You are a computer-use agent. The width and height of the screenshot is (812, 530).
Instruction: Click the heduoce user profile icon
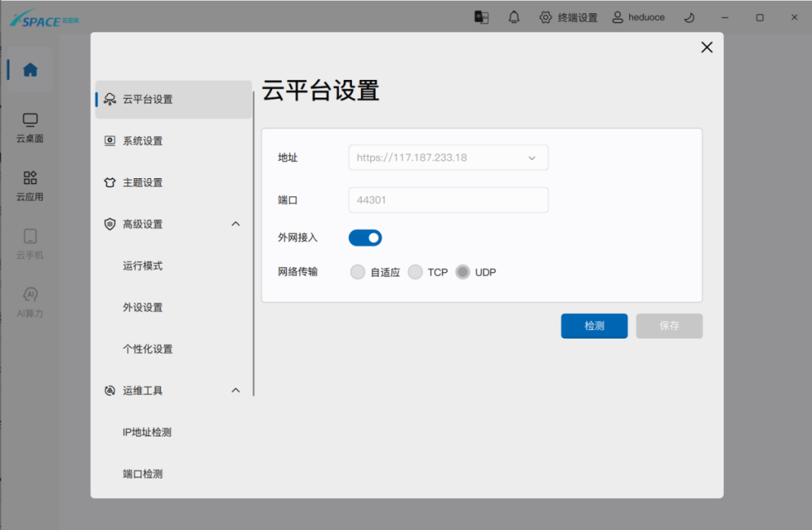pyautogui.click(x=618, y=18)
